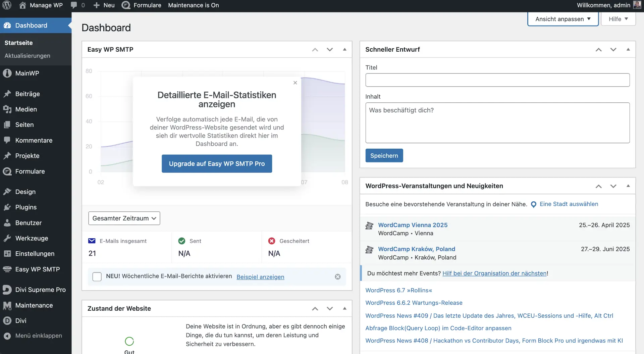This screenshot has height=354, width=644.
Task: Click the Dashboard gauge icon in sidebar
Action: pyautogui.click(x=7, y=26)
